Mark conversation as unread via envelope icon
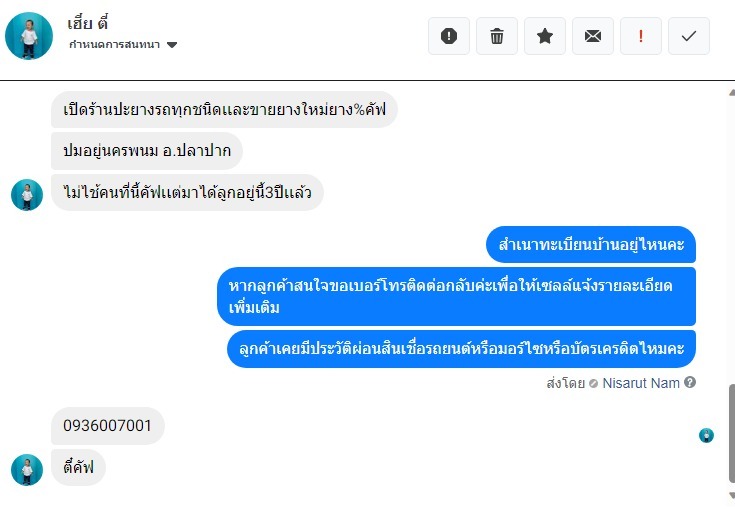This screenshot has height=509, width=735. (x=593, y=36)
